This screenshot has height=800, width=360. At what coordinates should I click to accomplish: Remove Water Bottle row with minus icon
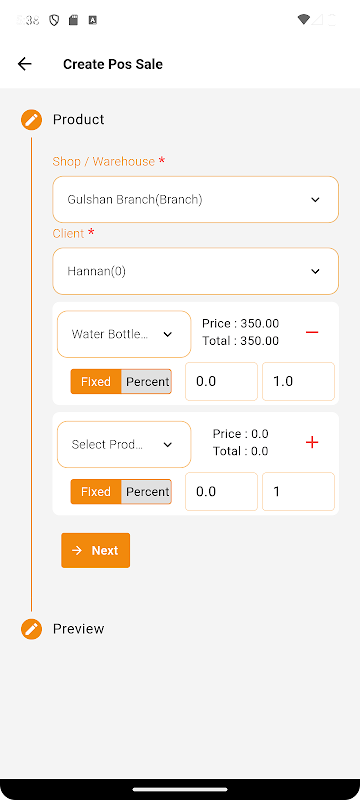[312, 332]
